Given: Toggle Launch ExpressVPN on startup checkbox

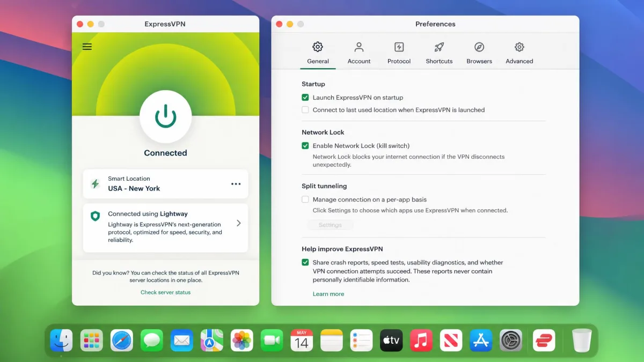Looking at the screenshot, I should point(305,98).
